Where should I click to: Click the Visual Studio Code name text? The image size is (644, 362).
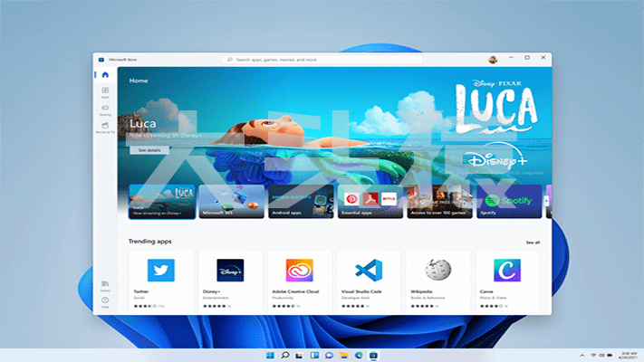tap(361, 291)
